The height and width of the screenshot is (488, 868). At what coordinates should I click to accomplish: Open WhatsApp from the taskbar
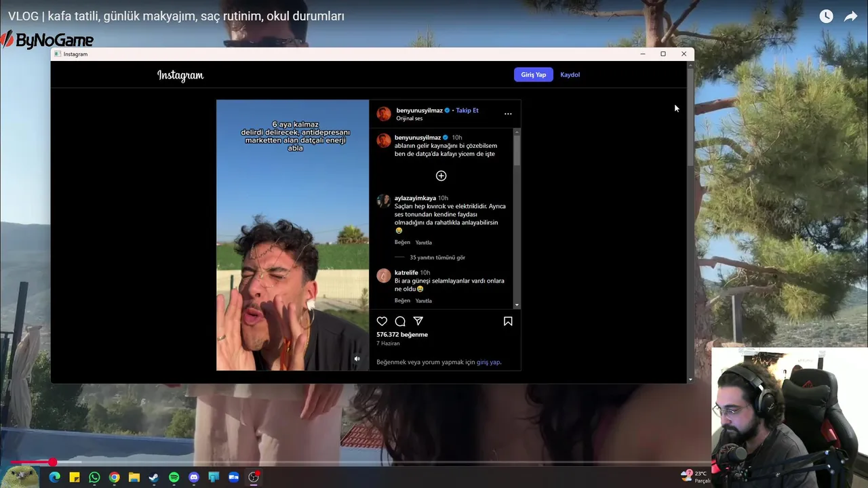click(x=94, y=477)
